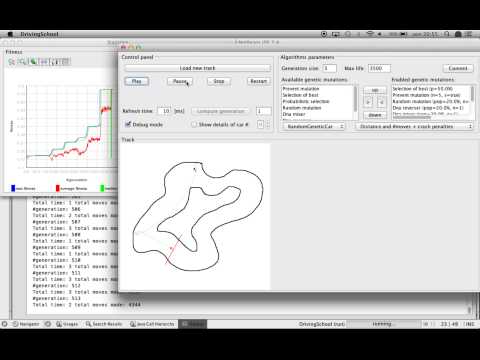Select Dna mixer in available list
This screenshot has width=480, height=360.
click(294, 114)
